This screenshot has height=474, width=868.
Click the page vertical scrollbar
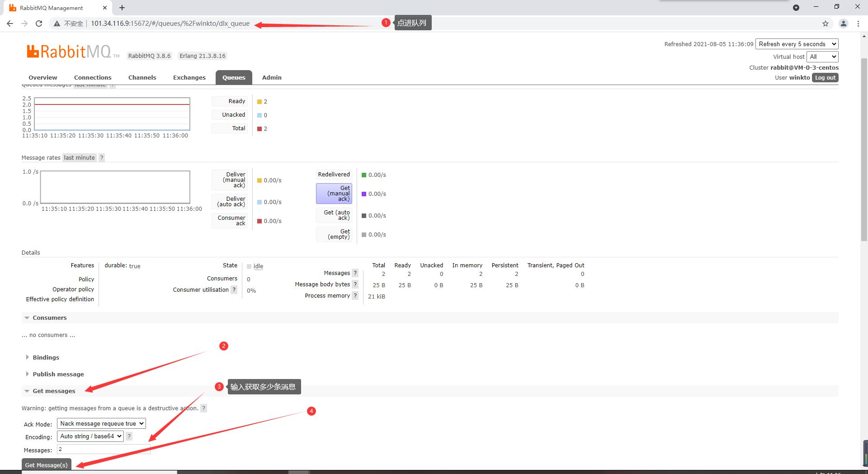(x=864, y=149)
